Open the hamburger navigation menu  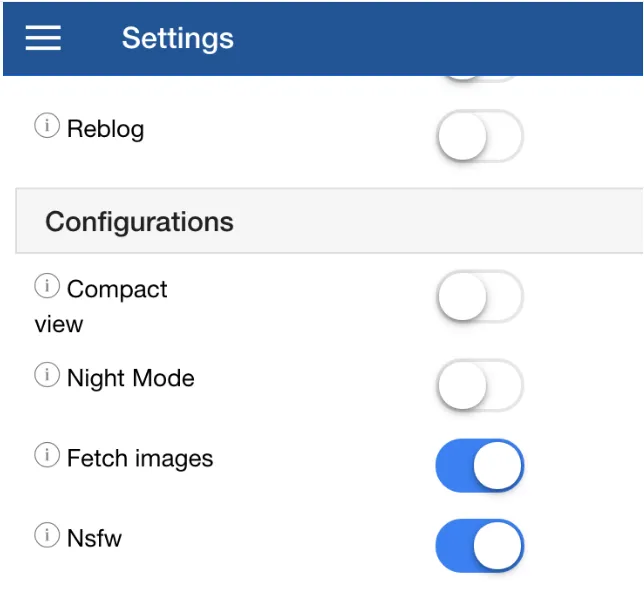pyautogui.click(x=43, y=38)
